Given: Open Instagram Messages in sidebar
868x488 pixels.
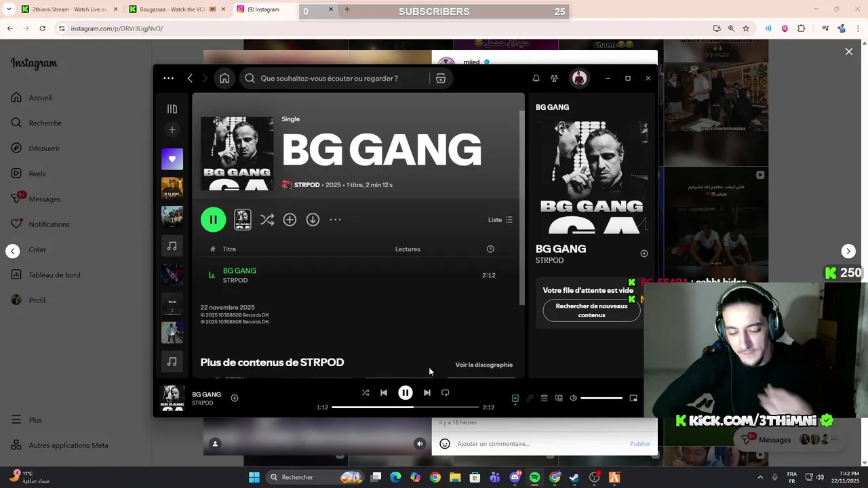Looking at the screenshot, I should pos(35,199).
